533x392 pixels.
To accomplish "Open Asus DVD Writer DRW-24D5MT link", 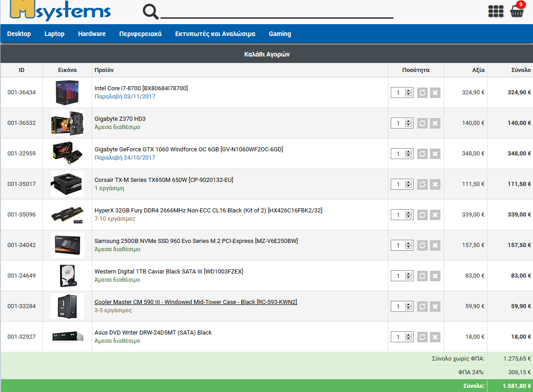I will pos(153,333).
